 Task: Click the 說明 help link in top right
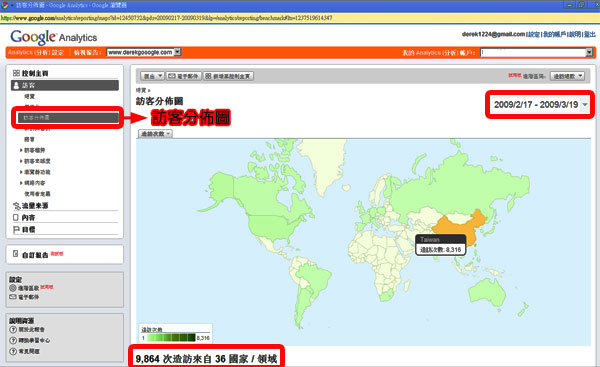point(575,34)
